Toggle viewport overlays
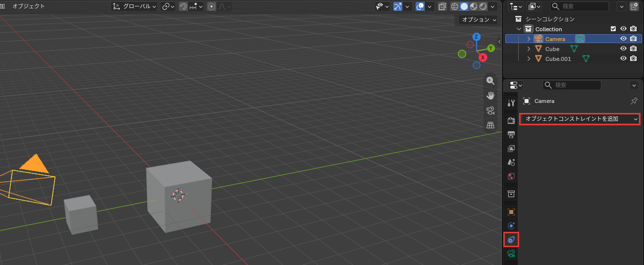The height and width of the screenshot is (265, 644). tap(420, 6)
